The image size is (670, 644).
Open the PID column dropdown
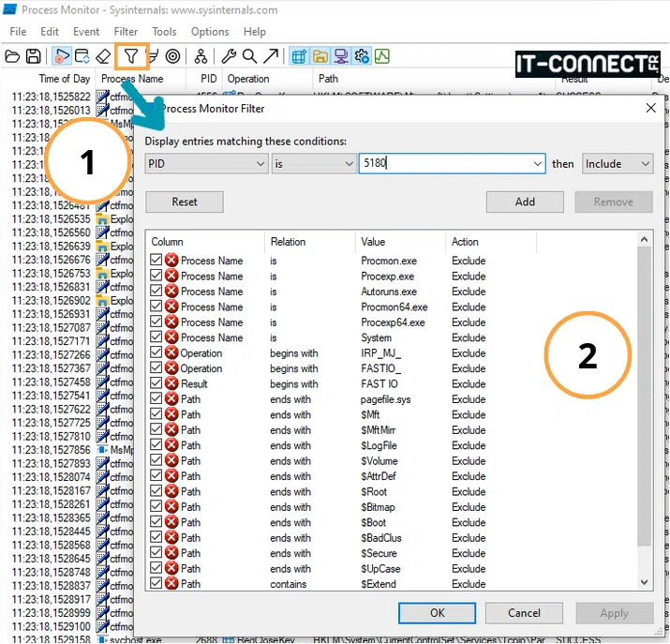tap(207, 163)
